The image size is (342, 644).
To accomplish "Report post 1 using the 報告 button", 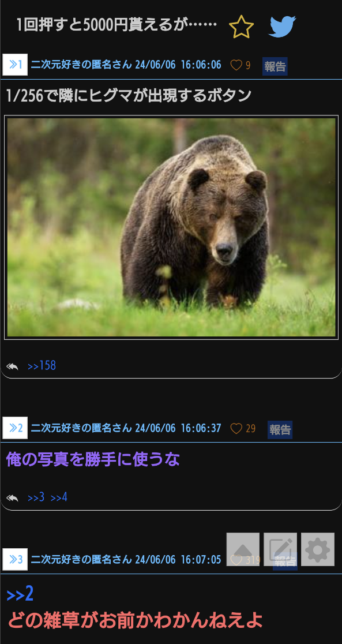I will coord(275,66).
